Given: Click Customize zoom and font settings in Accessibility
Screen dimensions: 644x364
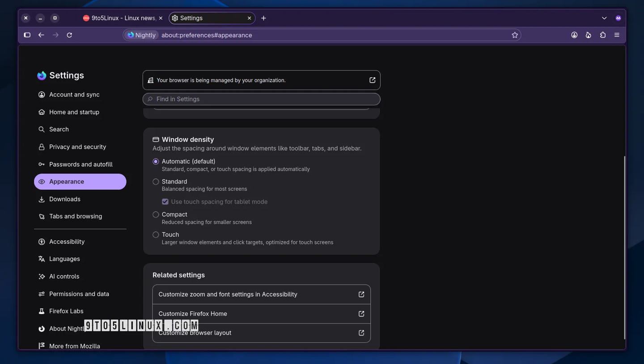Looking at the screenshot, I should pos(261,294).
